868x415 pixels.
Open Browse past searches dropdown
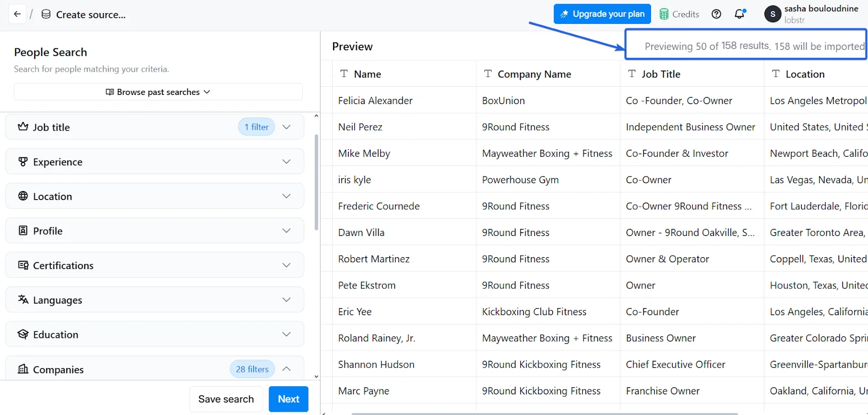click(158, 92)
